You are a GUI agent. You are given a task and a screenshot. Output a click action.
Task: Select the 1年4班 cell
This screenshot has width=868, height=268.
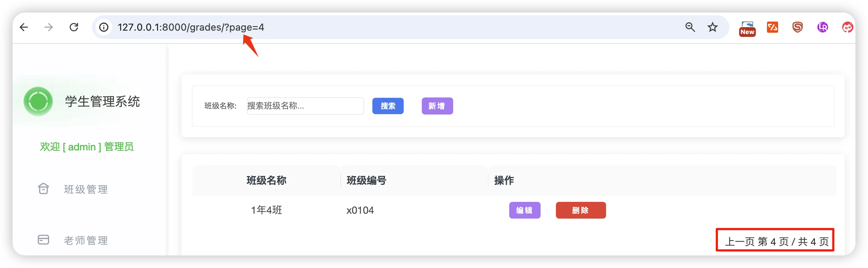(x=266, y=210)
